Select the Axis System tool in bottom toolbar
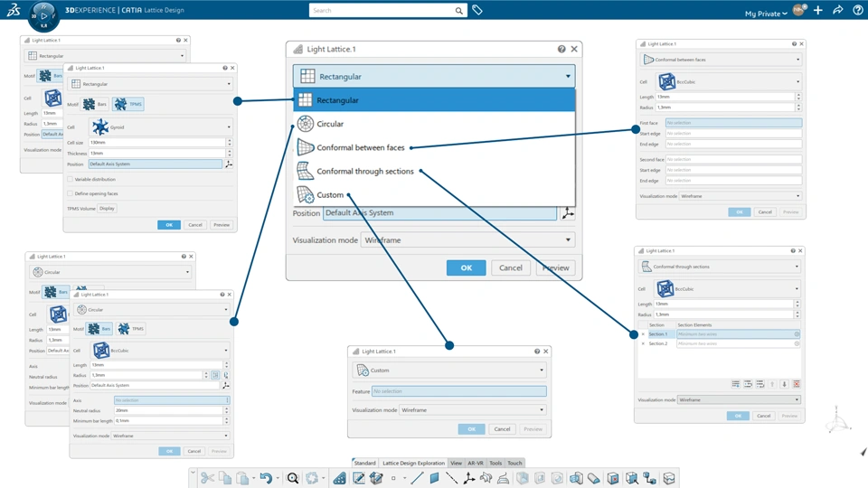 pyautogui.click(x=469, y=478)
